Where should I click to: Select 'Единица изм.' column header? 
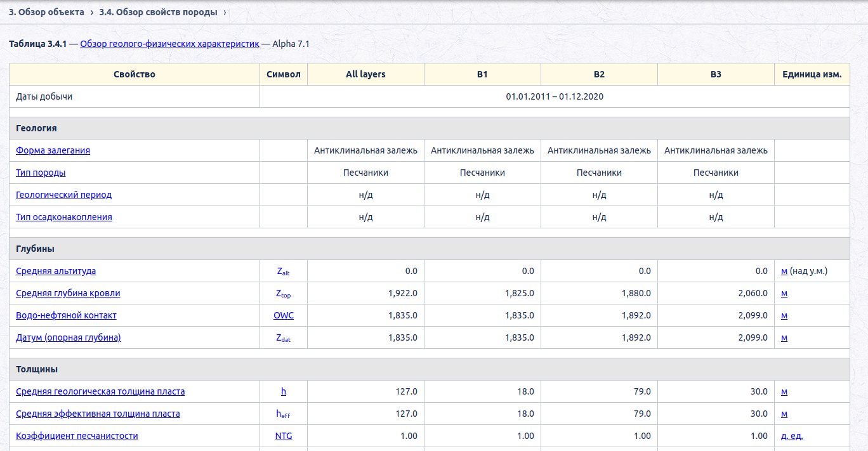pyautogui.click(x=812, y=74)
